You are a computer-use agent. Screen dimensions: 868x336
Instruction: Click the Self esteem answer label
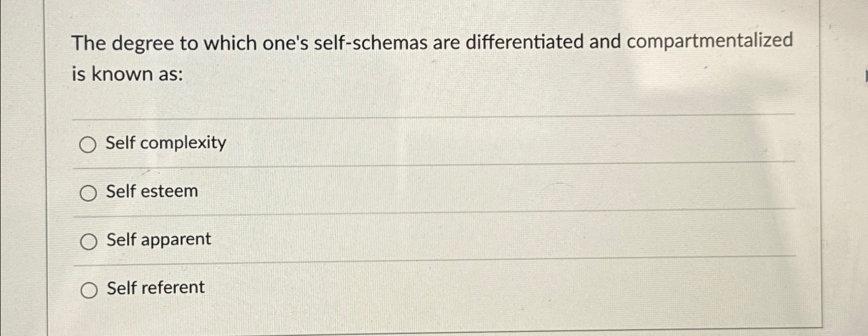coord(151,192)
